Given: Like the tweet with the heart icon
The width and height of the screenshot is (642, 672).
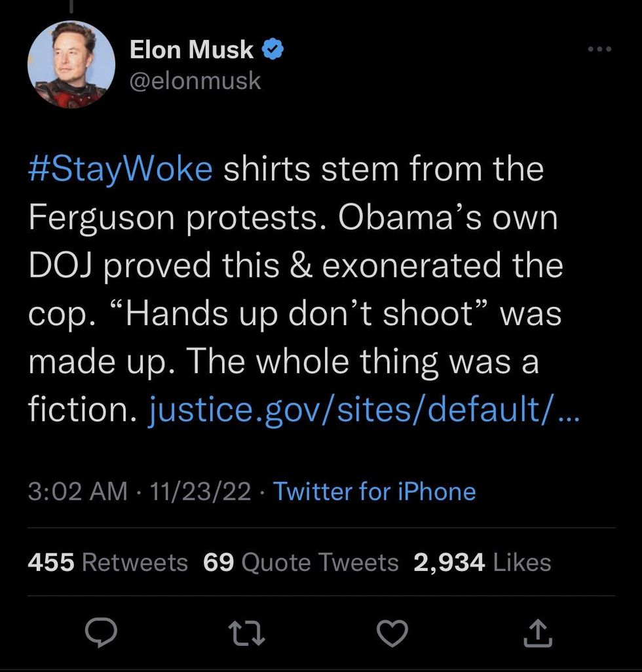Looking at the screenshot, I should 393,632.
